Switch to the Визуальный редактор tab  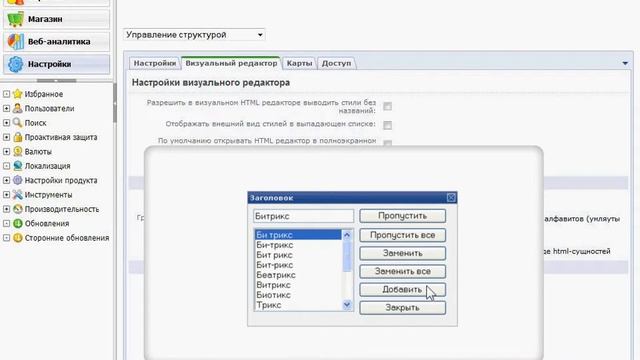(x=231, y=63)
